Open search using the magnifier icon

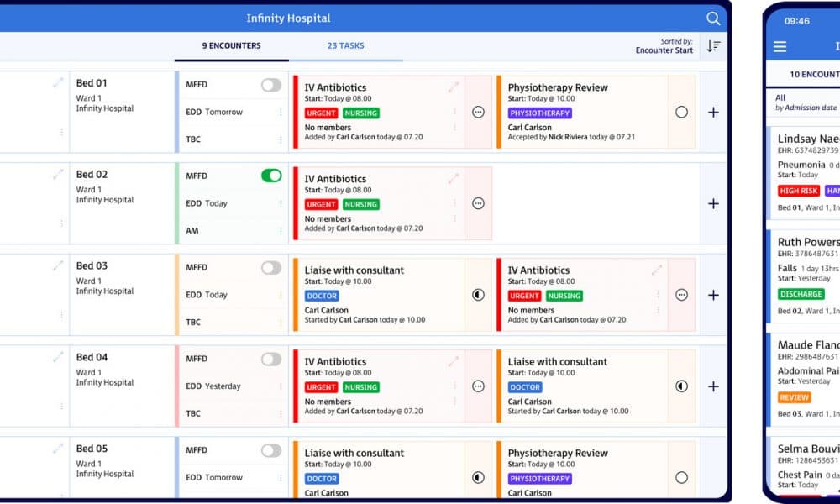[713, 18]
